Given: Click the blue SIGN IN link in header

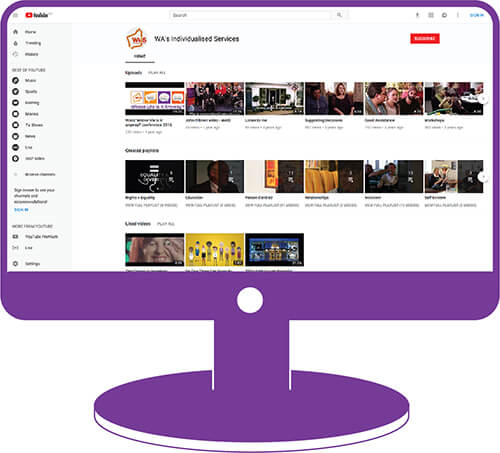Looking at the screenshot, I should tap(476, 15).
